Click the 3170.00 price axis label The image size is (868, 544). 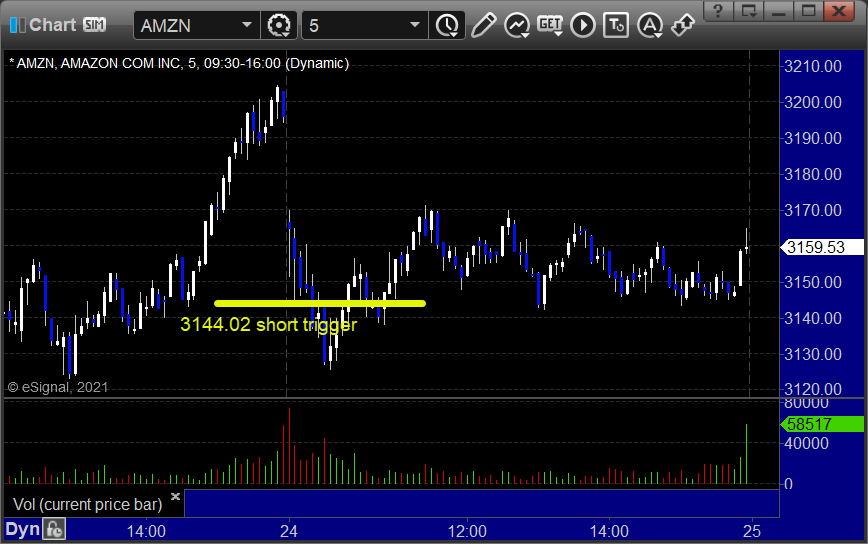point(813,210)
